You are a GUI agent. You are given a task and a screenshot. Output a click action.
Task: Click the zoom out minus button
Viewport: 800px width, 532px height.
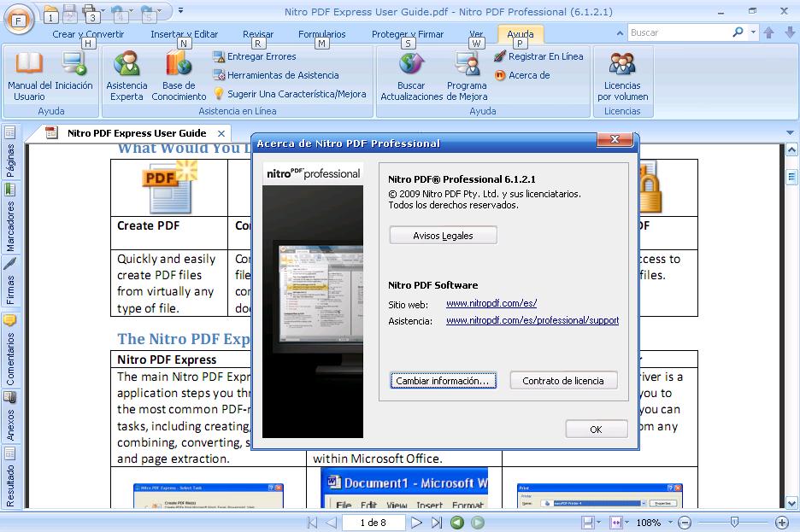coord(685,523)
